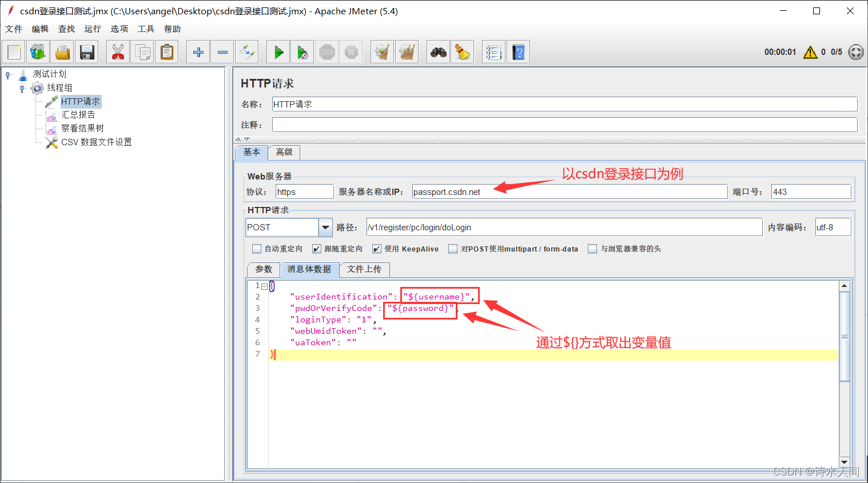The height and width of the screenshot is (483, 868).
Task: Collapse the 线程组 tree node toggle
Action: [22, 88]
